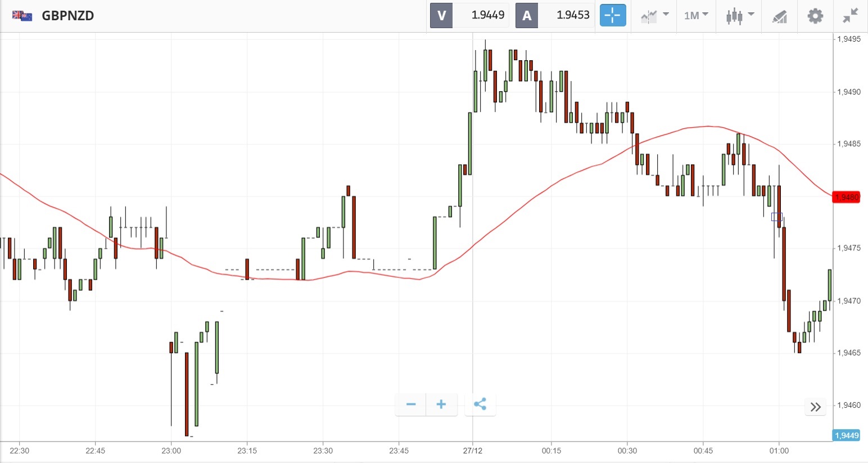Share the chart
The height and width of the screenshot is (463, 868).
[x=480, y=404]
